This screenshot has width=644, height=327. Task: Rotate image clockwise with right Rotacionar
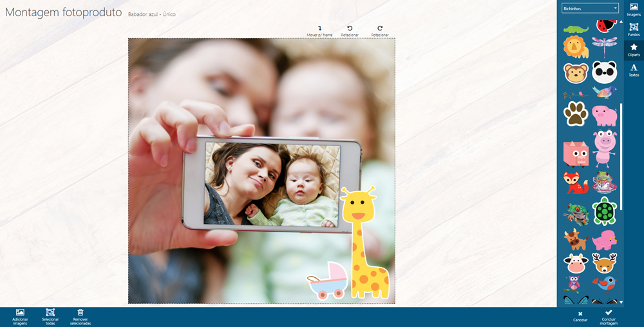click(380, 28)
